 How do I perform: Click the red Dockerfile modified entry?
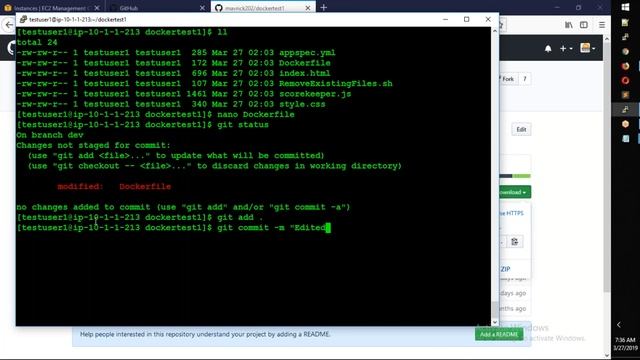tap(145, 187)
